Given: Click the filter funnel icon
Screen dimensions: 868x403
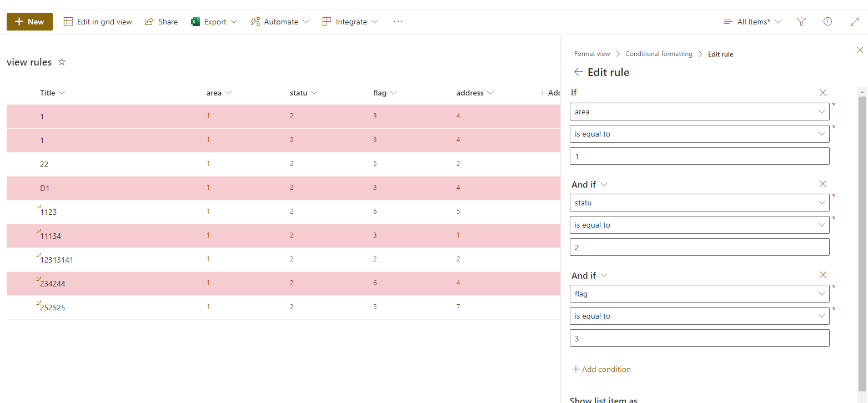Looking at the screenshot, I should point(801,22).
